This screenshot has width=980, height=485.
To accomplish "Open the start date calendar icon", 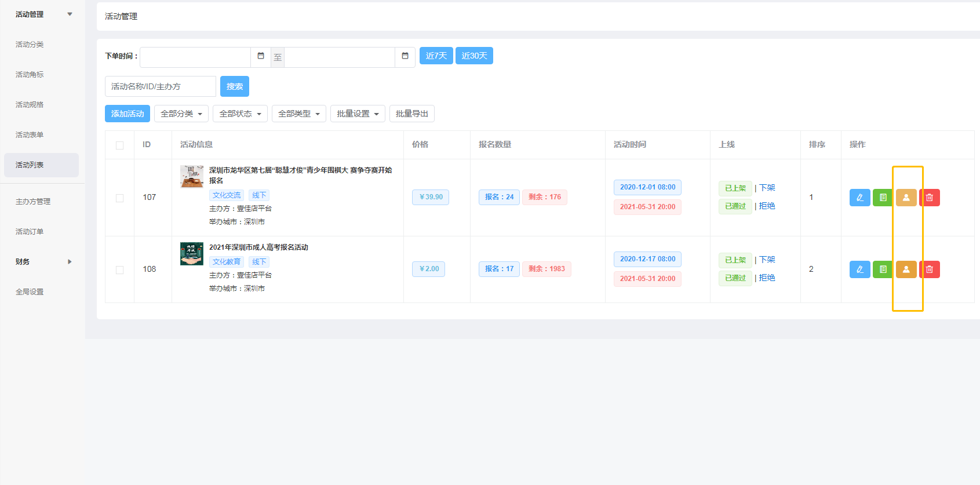I will click(261, 56).
